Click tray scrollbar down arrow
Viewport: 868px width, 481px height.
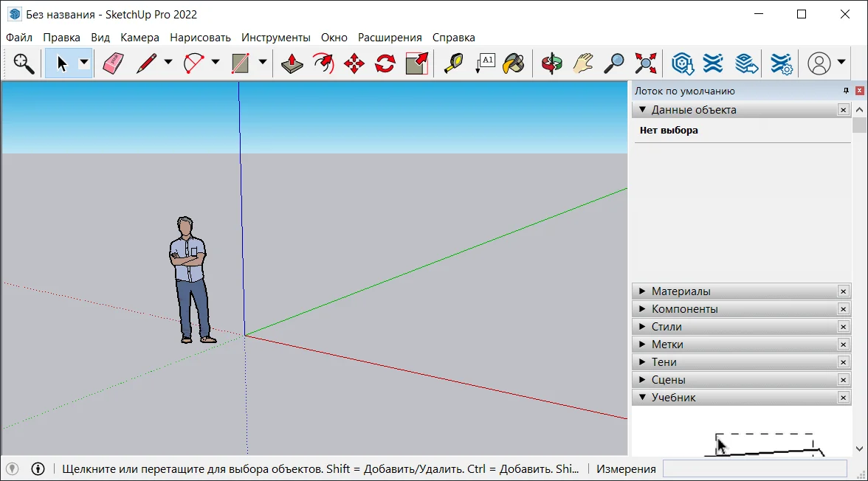point(859,449)
